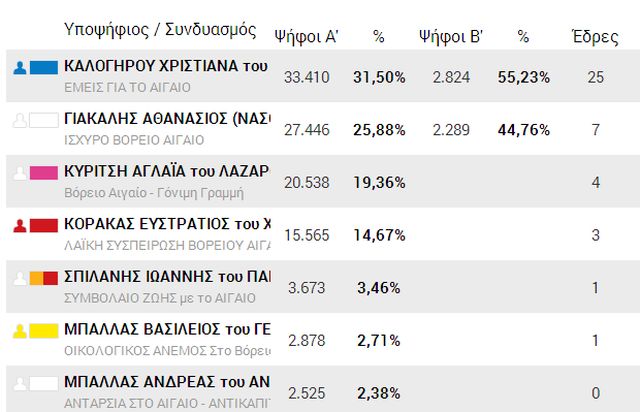Image resolution: width=640 pixels, height=412 pixels.
Task: Click the yellow person icon beside ΜΠΑΛΛΑΣ ΒΑΣΙΛΕΙΟΣ
Action: [20, 330]
